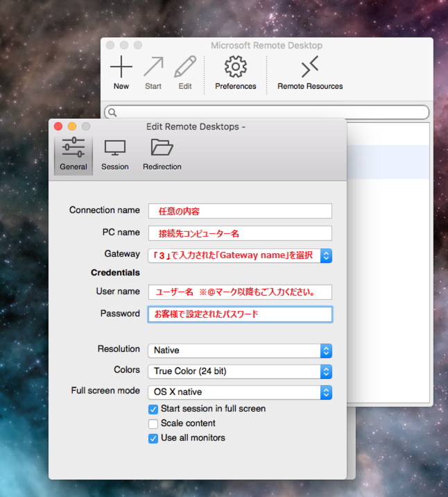Click the Password field

coord(240,314)
